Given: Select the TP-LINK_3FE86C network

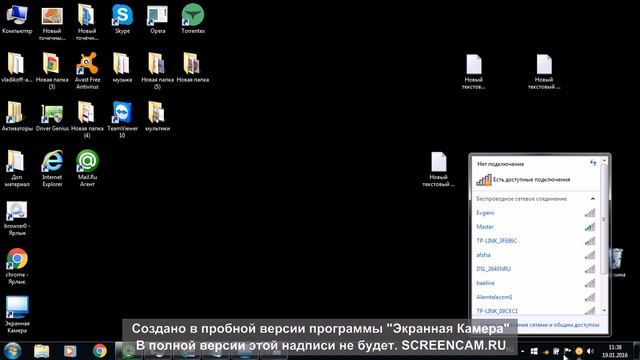Looking at the screenshot, I should [536, 241].
